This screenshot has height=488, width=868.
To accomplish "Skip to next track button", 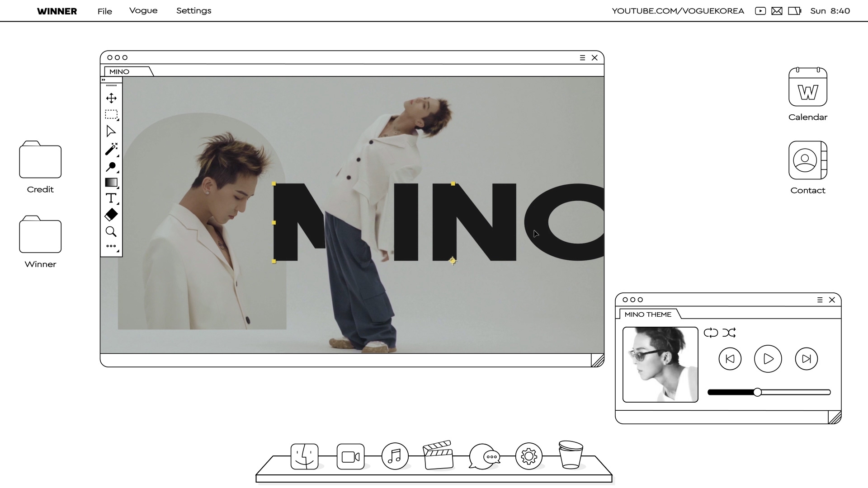I will (806, 359).
